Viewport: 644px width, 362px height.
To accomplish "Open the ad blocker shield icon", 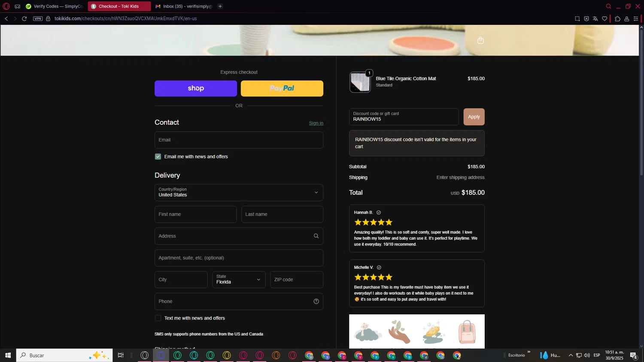I will [x=586, y=18].
